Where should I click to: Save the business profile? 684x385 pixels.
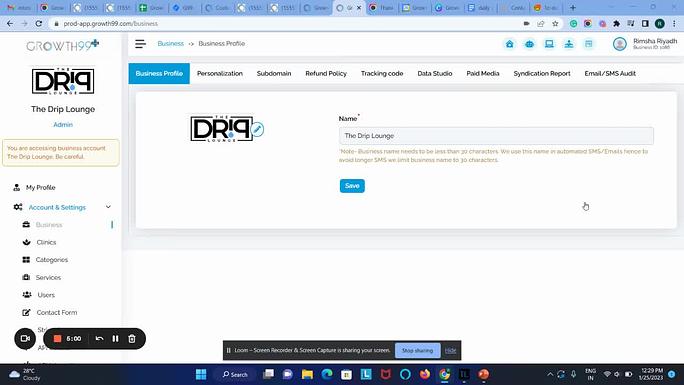tap(352, 186)
